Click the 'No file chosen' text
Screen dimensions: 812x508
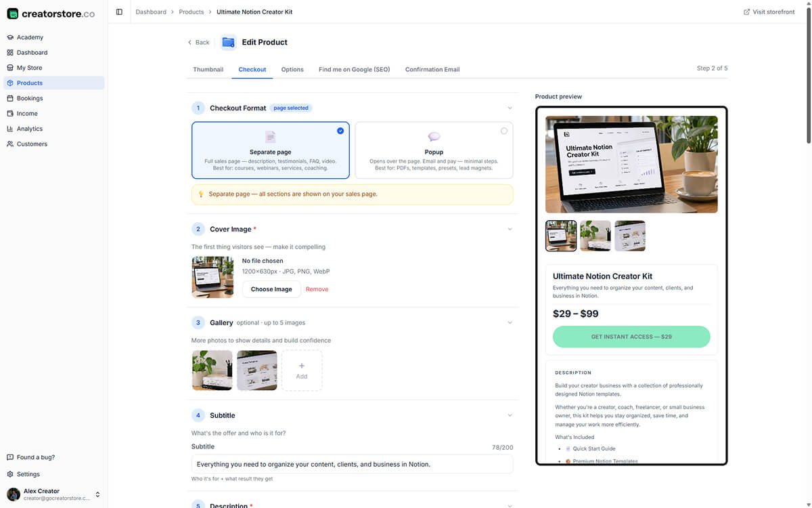click(263, 261)
